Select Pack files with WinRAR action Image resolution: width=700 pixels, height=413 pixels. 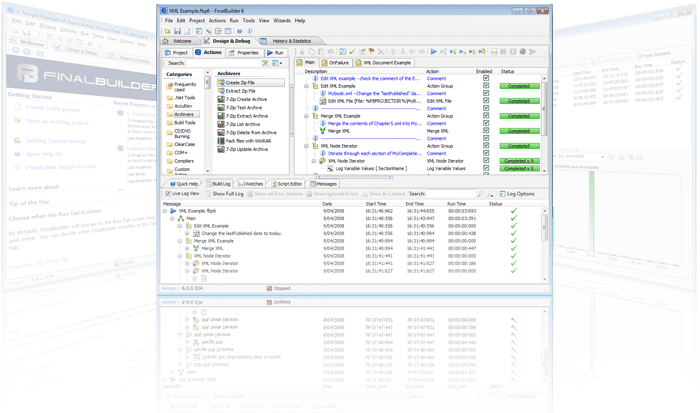(x=244, y=141)
